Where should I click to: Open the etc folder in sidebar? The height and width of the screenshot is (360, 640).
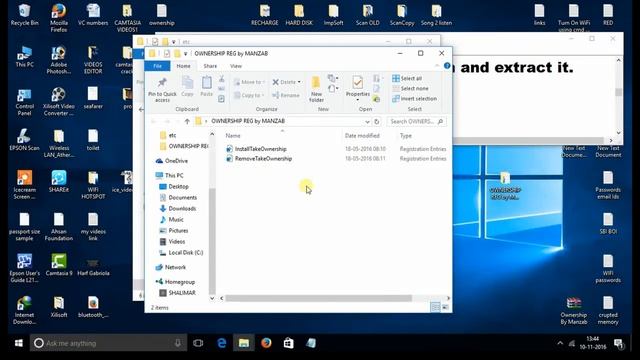point(172,135)
